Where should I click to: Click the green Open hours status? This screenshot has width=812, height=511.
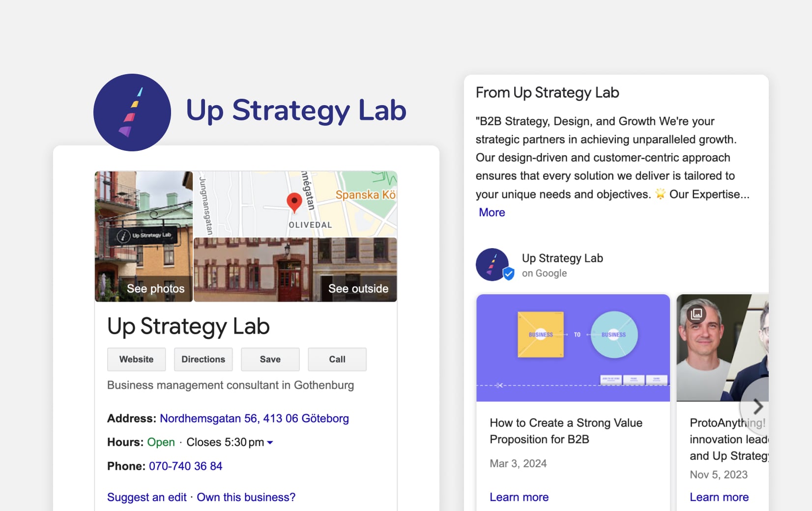pyautogui.click(x=161, y=442)
